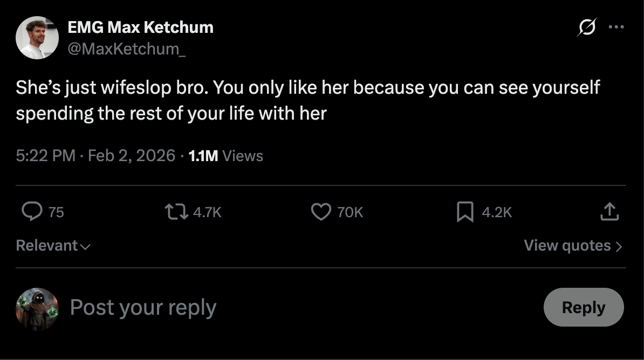Toggle the like state off the heart

tap(320, 212)
